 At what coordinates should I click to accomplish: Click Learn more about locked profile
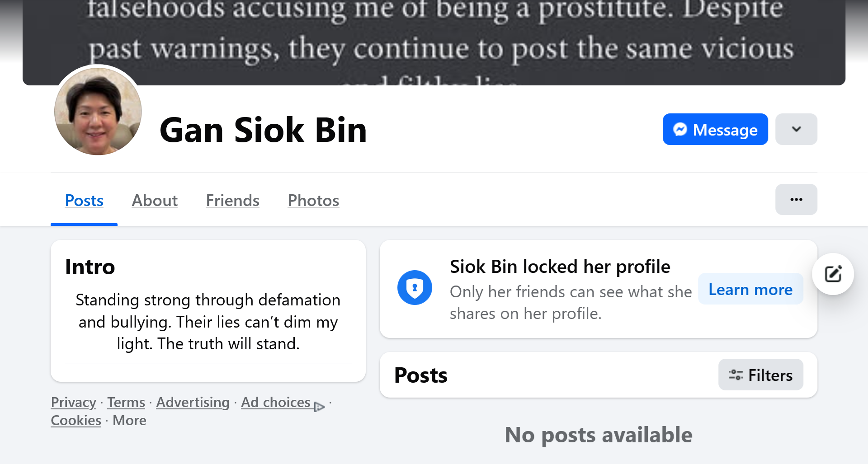click(x=750, y=290)
